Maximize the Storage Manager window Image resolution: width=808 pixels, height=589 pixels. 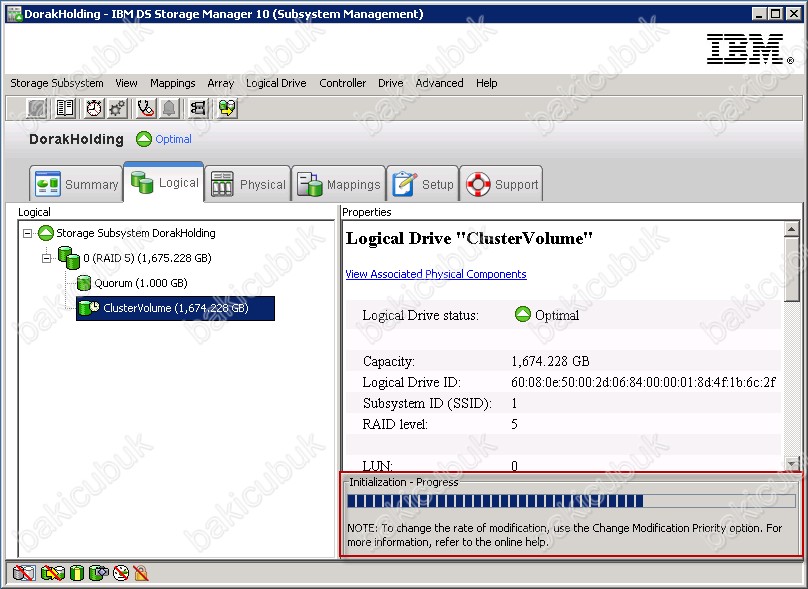tap(776, 14)
